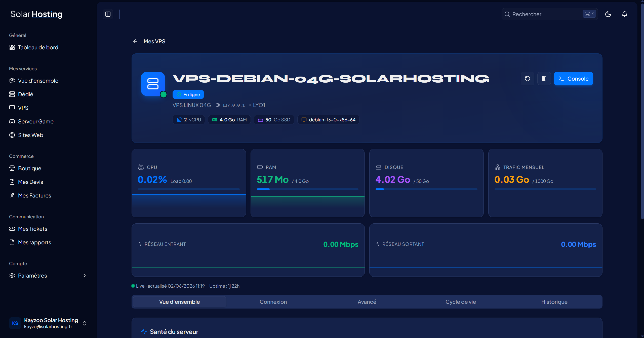Click the globe icon beside IP address
The height and width of the screenshot is (338, 644).
218,105
